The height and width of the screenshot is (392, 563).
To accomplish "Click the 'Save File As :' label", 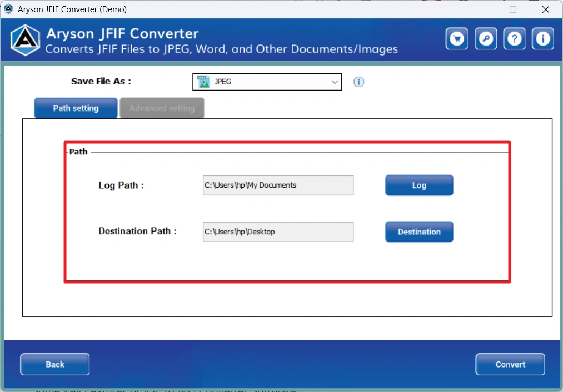I will point(101,82).
